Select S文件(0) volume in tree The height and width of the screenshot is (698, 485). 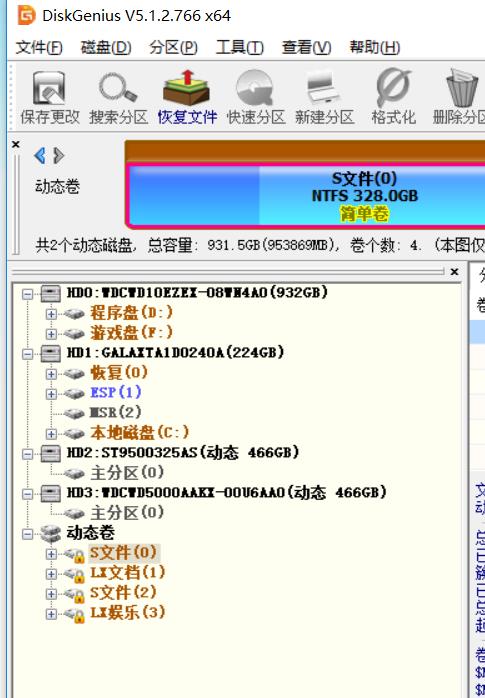click(x=123, y=552)
